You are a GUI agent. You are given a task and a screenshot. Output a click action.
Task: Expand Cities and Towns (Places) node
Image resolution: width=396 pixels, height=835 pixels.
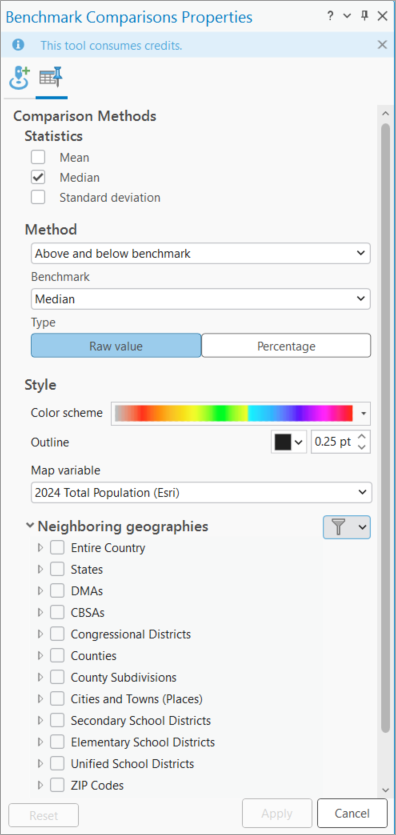40,699
